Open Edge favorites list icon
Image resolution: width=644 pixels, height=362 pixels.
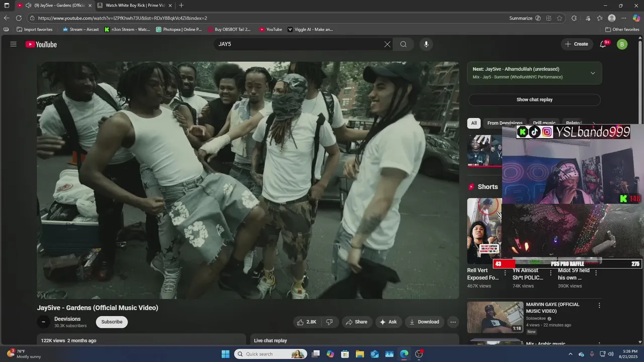600,18
